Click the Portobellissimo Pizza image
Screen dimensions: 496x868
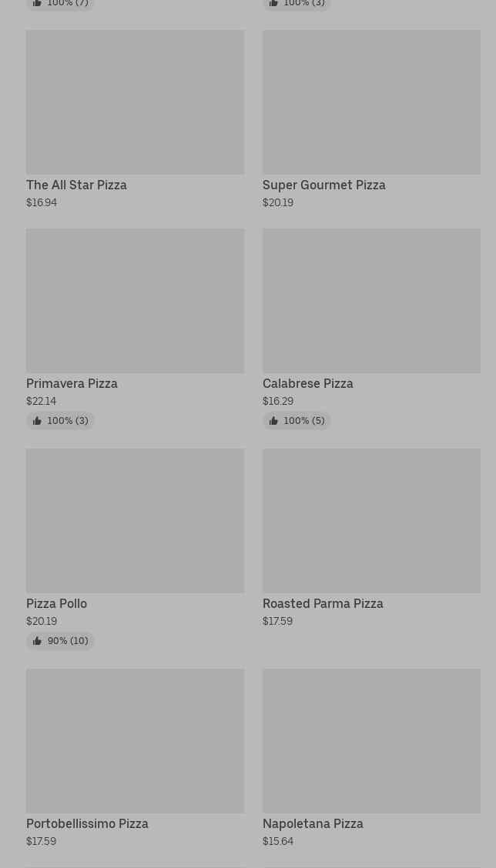tap(135, 741)
